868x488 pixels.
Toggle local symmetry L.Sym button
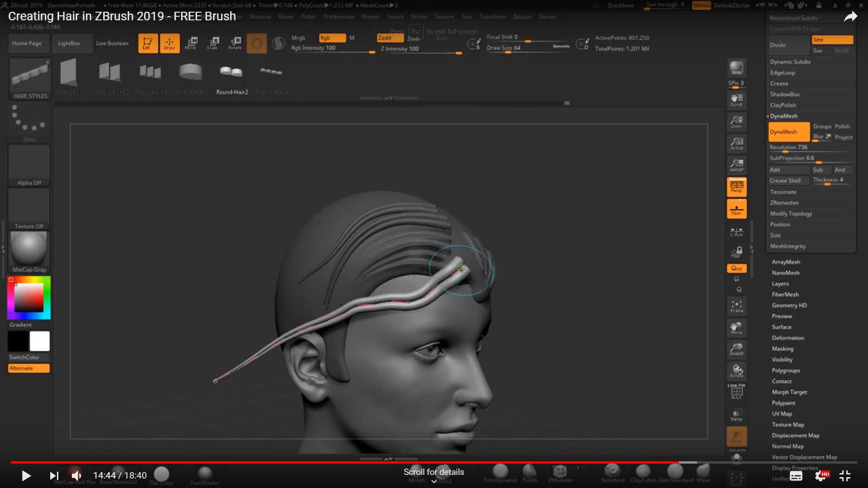[736, 232]
